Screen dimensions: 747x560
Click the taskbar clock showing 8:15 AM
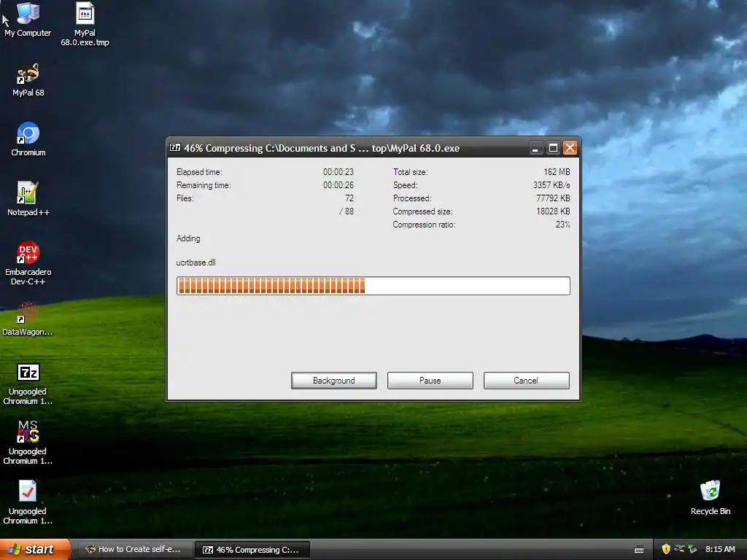pos(720,549)
